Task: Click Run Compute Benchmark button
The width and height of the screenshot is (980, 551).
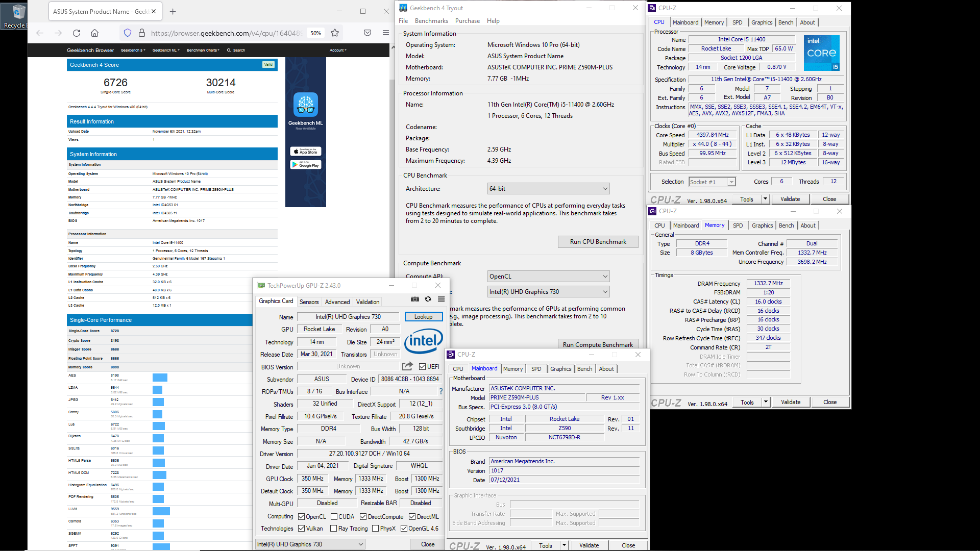Action: coord(598,345)
